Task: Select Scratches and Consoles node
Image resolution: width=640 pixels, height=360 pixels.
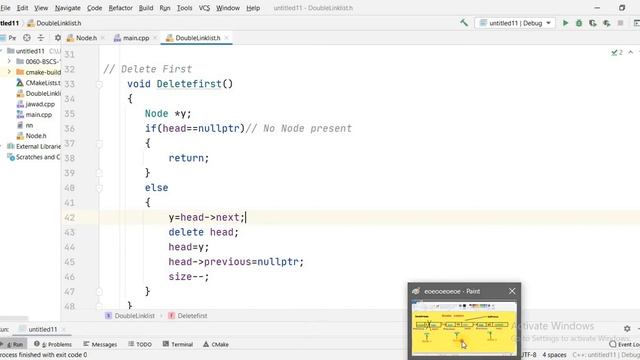Action: 34,157
